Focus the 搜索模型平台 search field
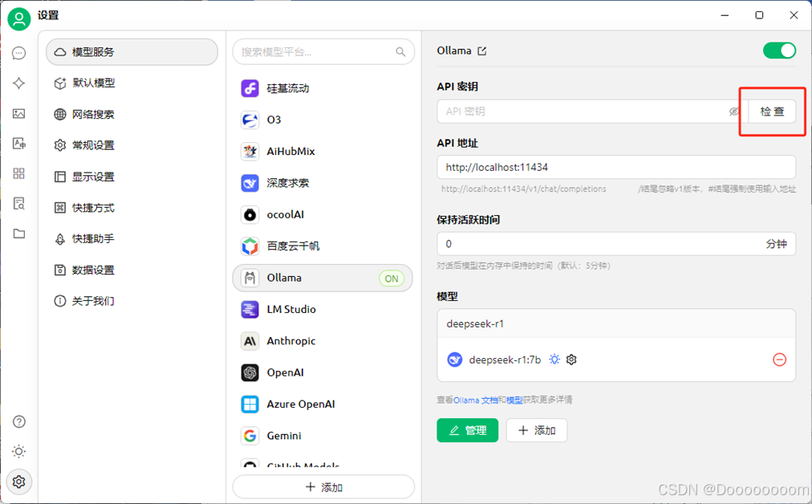The height and width of the screenshot is (504, 812). coord(323,52)
